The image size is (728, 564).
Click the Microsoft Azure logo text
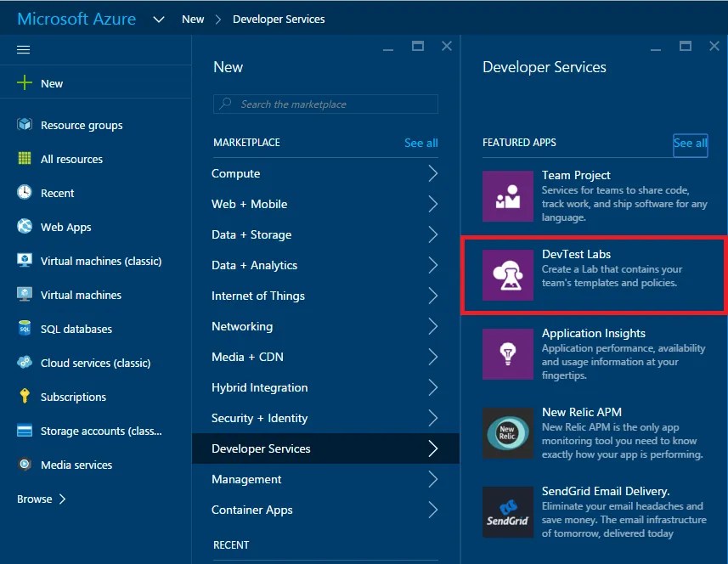click(x=76, y=19)
